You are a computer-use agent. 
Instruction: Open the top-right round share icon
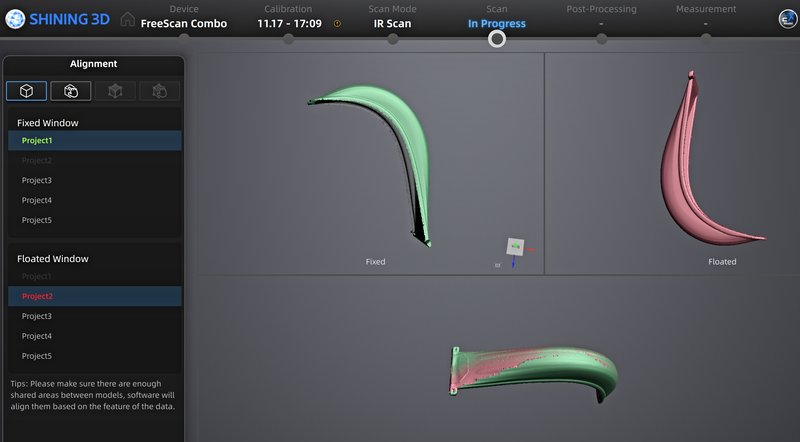pyautogui.click(x=788, y=19)
